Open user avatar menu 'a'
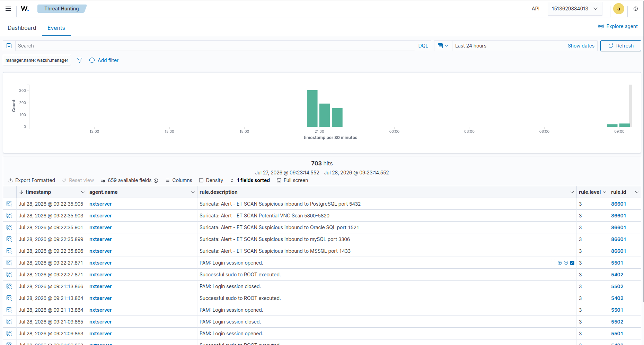Viewport: 644px width, 345px height. click(619, 9)
